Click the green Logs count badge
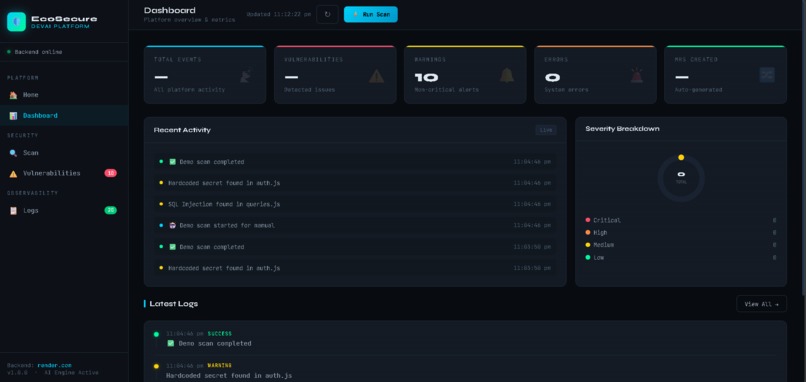This screenshot has width=806, height=382. tap(111, 210)
